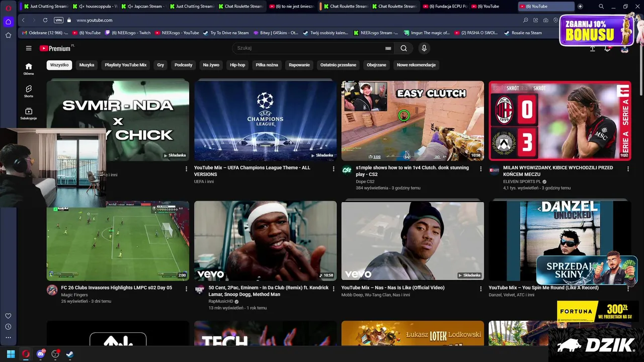
Task: Open more options for Champions League mix
Action: [x=333, y=169]
